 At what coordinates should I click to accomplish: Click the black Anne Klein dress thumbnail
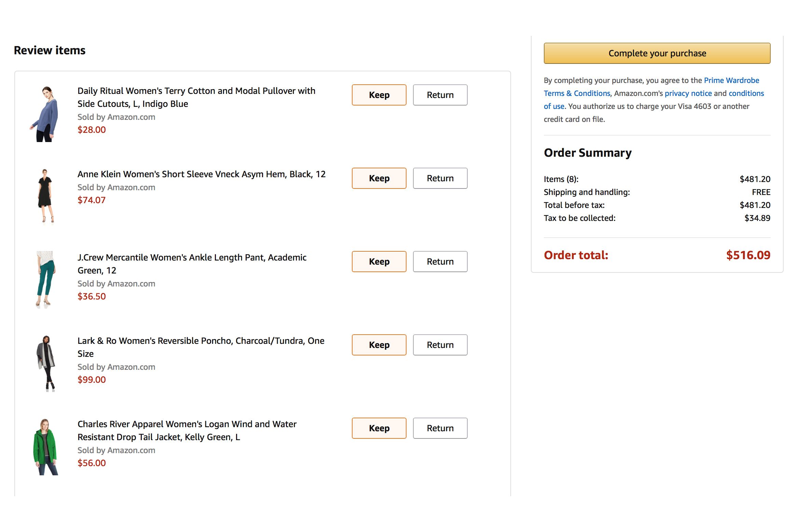coord(45,197)
